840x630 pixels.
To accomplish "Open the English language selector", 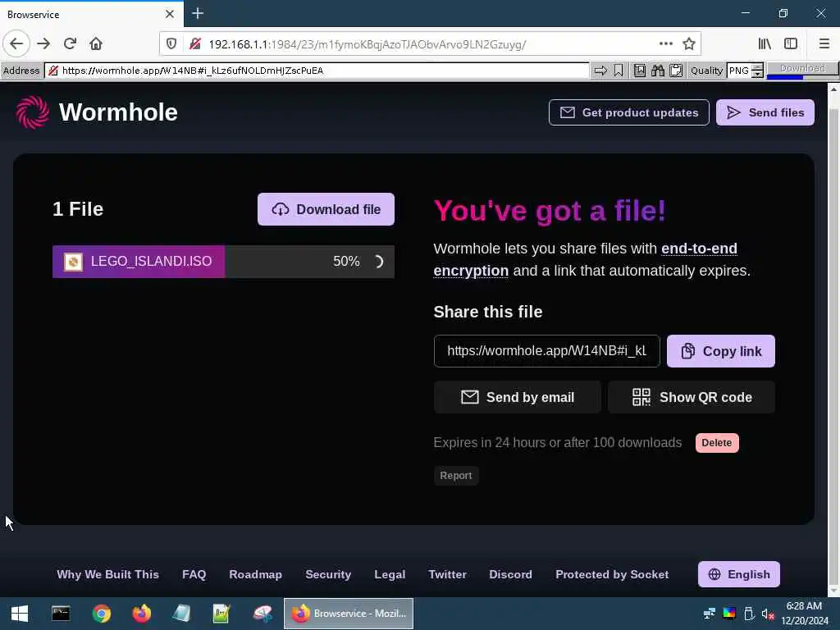I will 739,574.
